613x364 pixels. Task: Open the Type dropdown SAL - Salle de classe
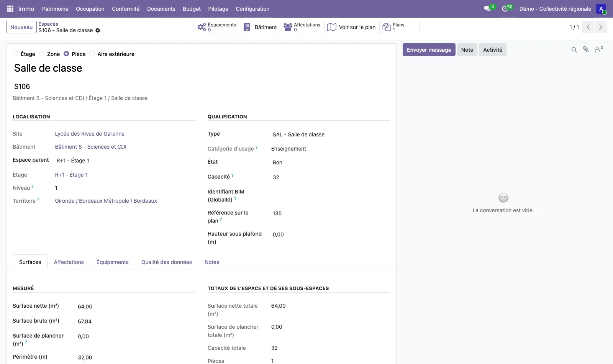330,134
